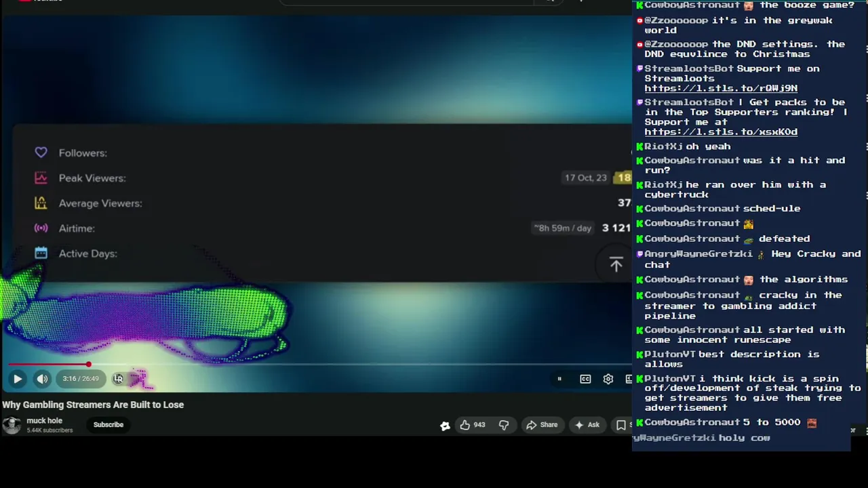Screen dimensions: 868x488
Task: Click the icon beside the time display
Action: (119, 379)
